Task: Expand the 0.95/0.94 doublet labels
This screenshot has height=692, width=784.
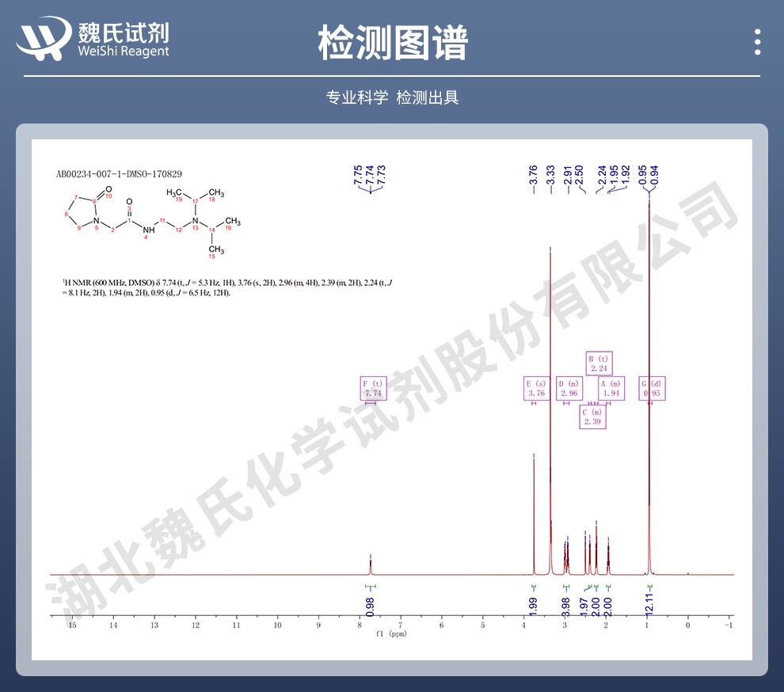Action: [649, 173]
